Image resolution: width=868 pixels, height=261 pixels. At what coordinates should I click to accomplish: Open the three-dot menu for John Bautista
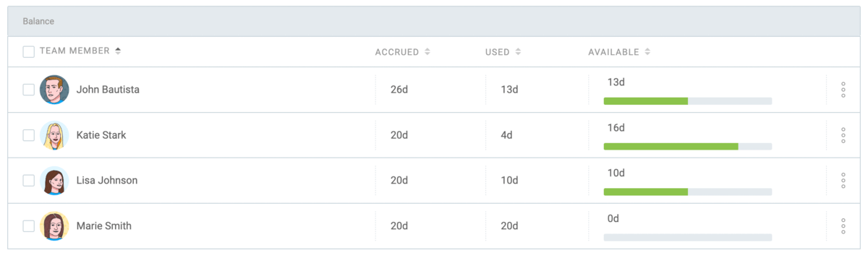tap(843, 90)
